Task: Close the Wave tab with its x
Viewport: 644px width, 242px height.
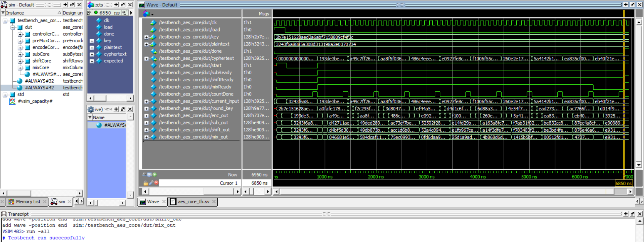Action: (x=164, y=202)
